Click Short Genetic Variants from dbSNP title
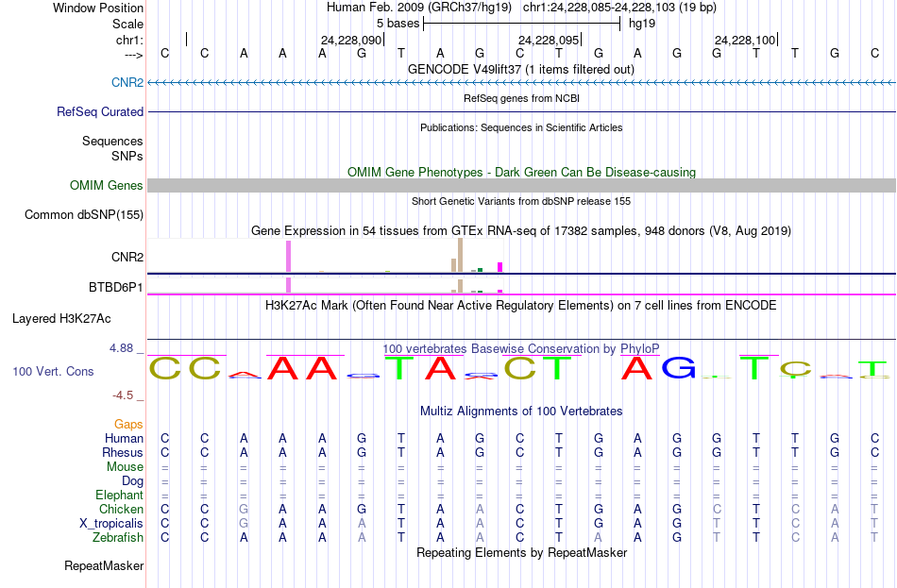The height and width of the screenshot is (588, 897). click(x=521, y=201)
